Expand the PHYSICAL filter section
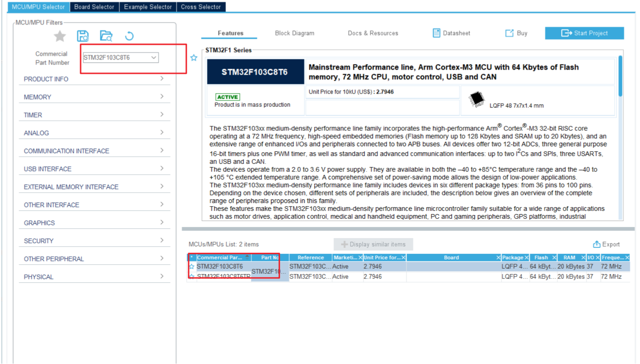640x364 pixels. point(94,276)
